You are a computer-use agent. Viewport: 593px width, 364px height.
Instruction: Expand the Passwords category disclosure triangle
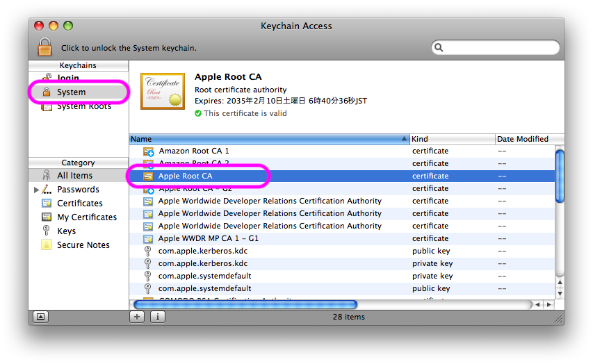pyautogui.click(x=36, y=189)
